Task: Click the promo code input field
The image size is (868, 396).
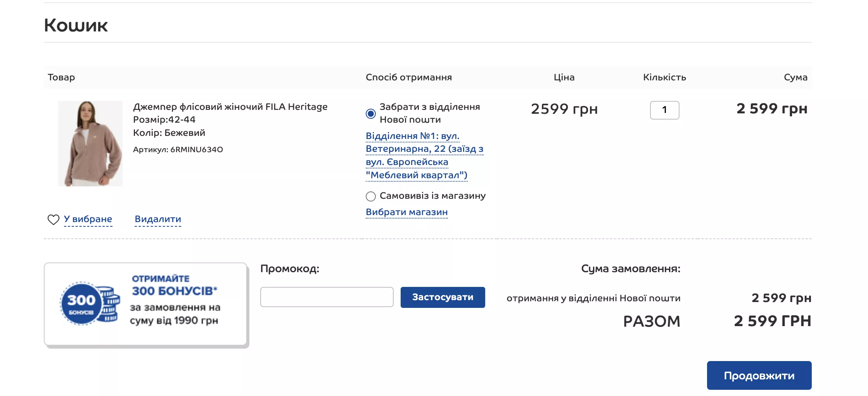Action: point(327,297)
